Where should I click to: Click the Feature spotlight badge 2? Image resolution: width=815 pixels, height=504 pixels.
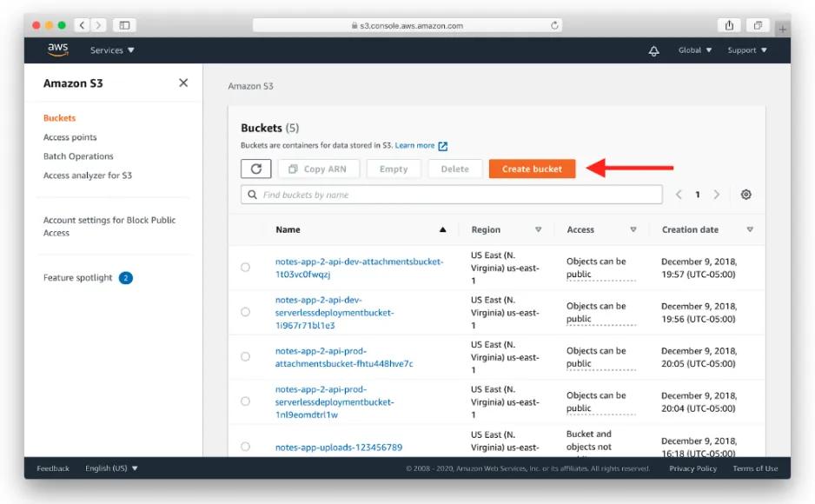pyautogui.click(x=126, y=278)
